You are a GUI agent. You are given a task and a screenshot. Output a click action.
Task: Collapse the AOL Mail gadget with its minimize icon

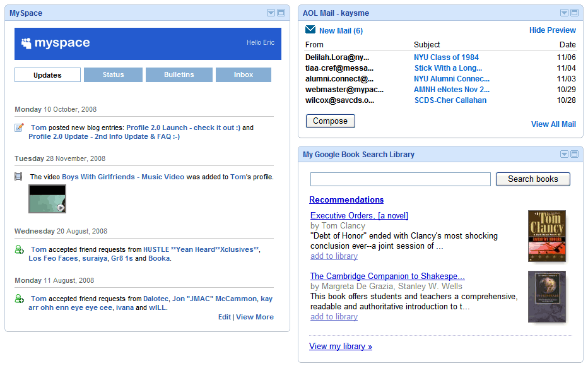click(574, 13)
